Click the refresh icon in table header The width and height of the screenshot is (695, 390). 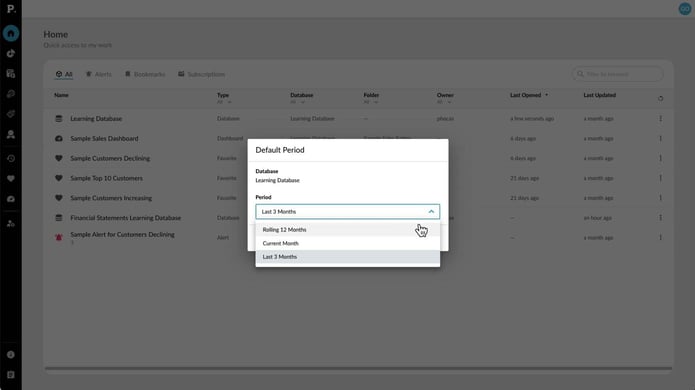660,98
